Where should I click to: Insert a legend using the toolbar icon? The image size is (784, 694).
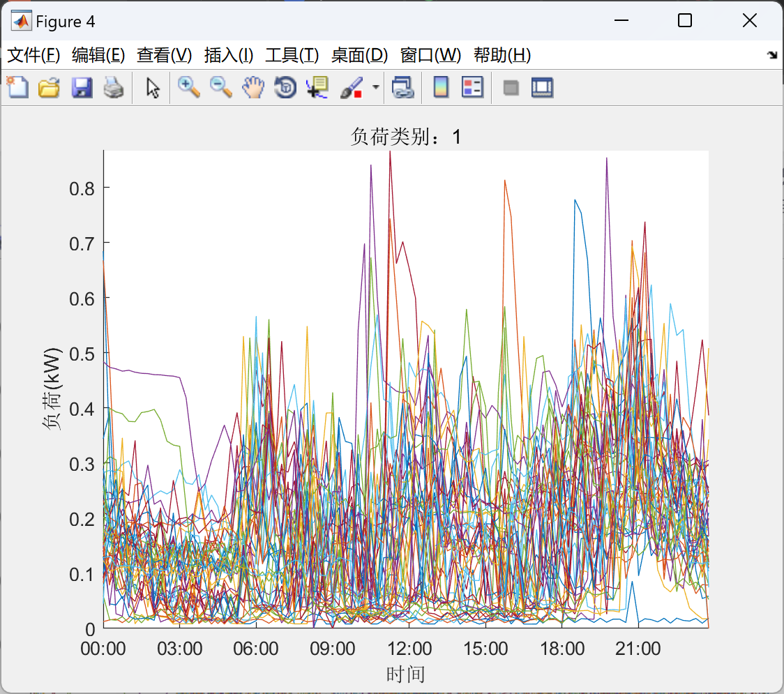coord(472,87)
